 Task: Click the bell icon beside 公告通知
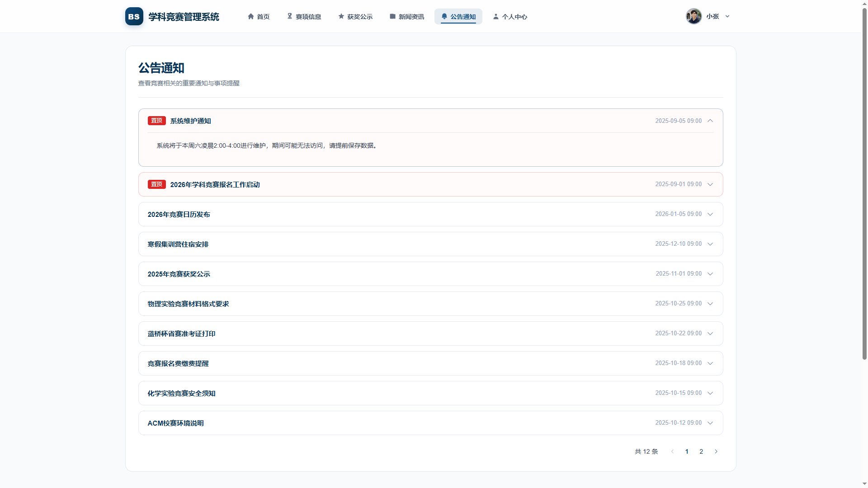point(444,16)
